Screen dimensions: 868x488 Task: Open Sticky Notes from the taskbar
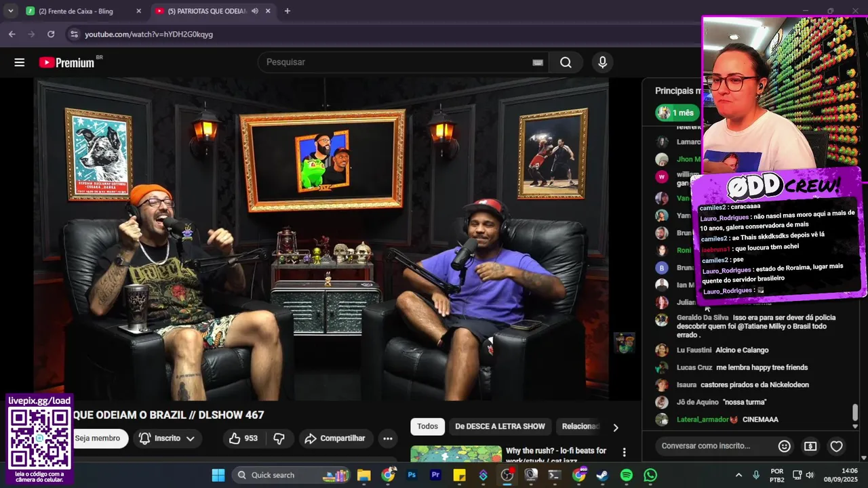[x=459, y=475]
